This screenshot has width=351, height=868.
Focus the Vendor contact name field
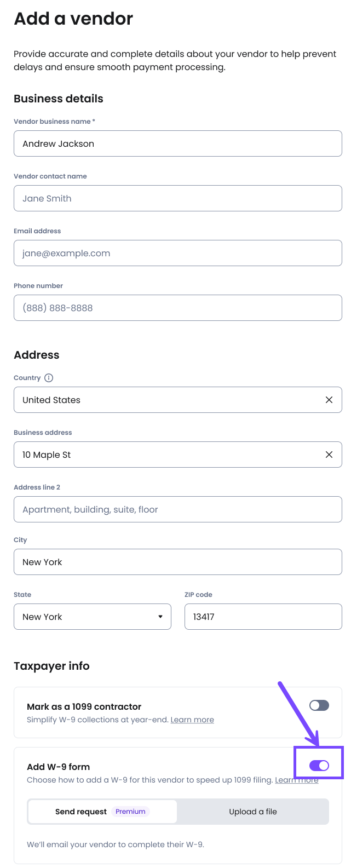pos(178,198)
